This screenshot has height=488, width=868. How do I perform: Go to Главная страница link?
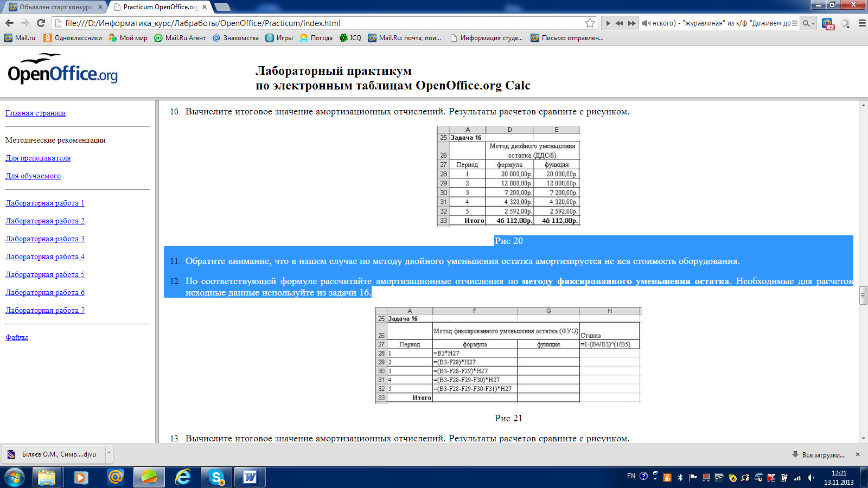click(35, 113)
